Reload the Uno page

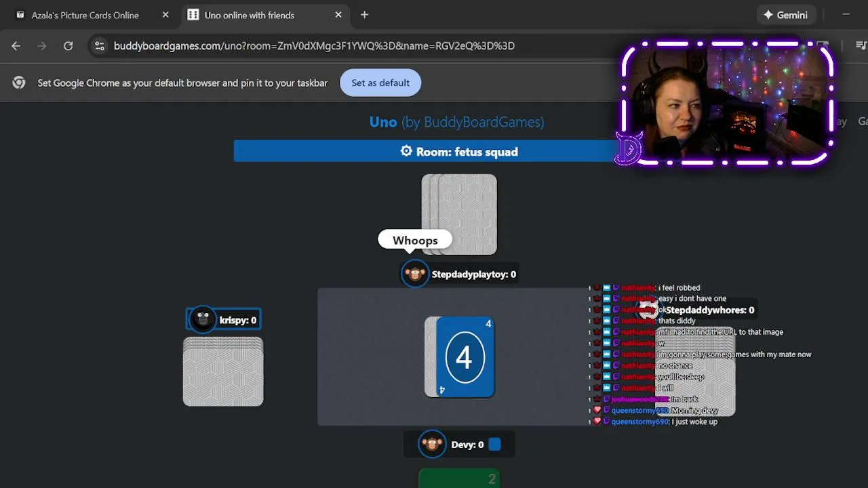(x=68, y=45)
